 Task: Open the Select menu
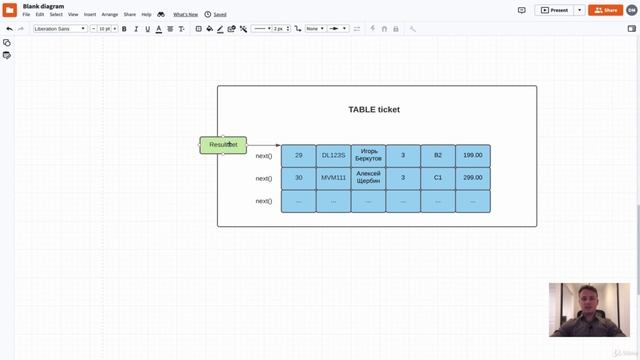tap(56, 14)
